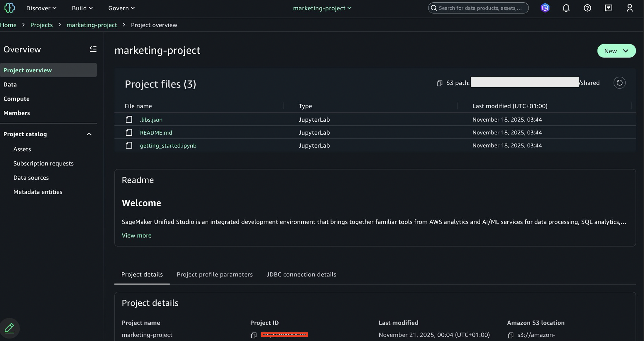Click the green edit pencil button
This screenshot has height=341, width=644.
coord(9,328)
